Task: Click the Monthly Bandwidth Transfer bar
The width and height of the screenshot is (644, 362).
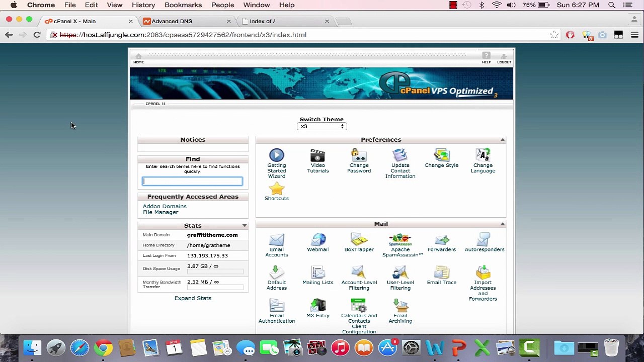Action: coord(215,288)
